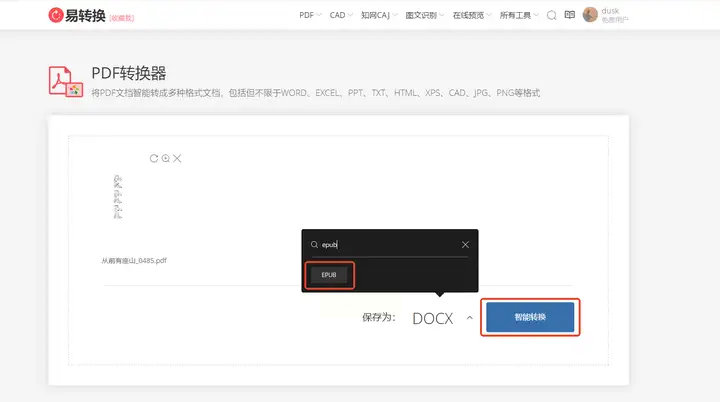Remove the uploaded PDF file
This screenshot has width=720, height=402.
pos(177,159)
